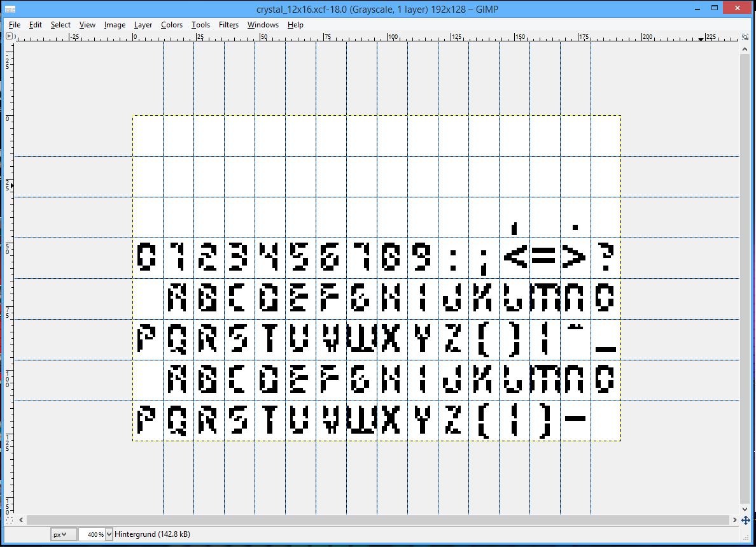
Task: Click the vertical scrollbar down arrow
Action: (745, 509)
